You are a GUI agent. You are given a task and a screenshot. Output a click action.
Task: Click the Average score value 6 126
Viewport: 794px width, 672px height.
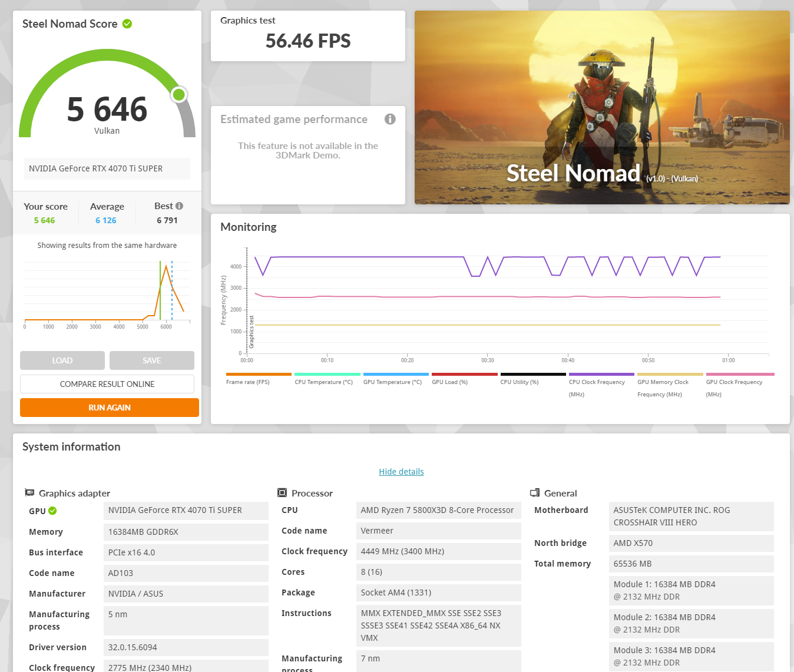pos(106,220)
